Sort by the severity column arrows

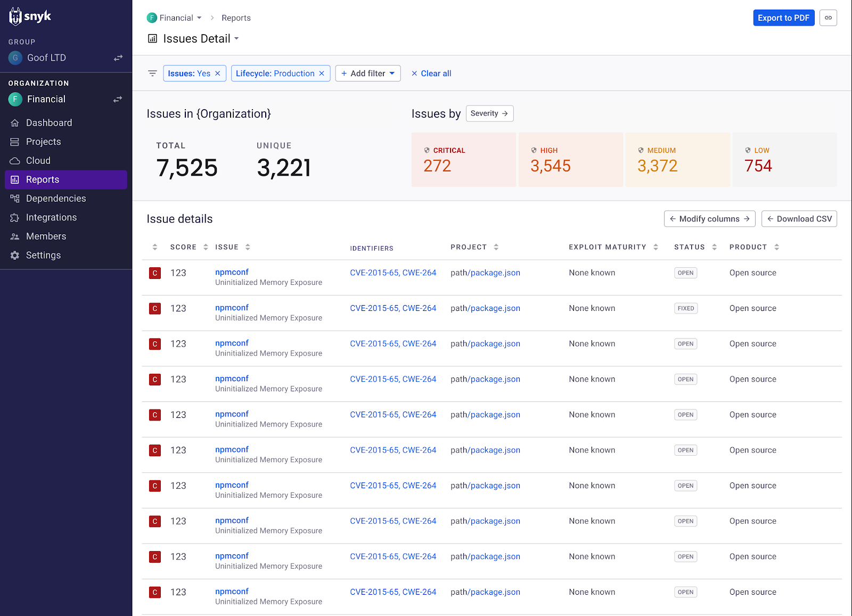click(x=155, y=247)
